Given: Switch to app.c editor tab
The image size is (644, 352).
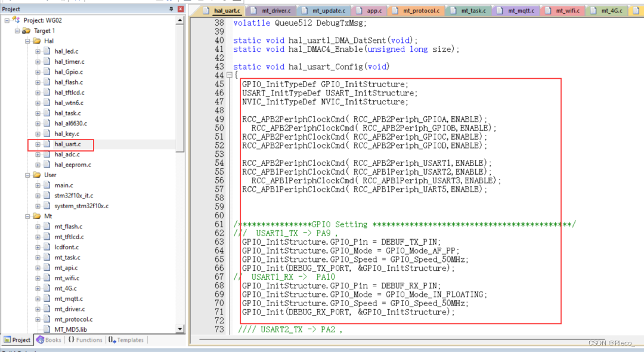Looking at the screenshot, I should click(x=369, y=11).
